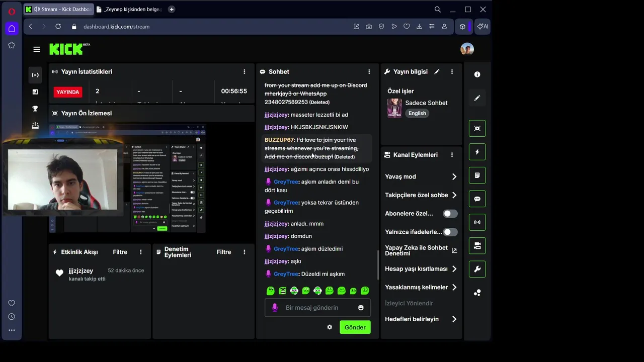Open Yapay Zeka ile Sohbet Denetimi link

[x=421, y=250]
